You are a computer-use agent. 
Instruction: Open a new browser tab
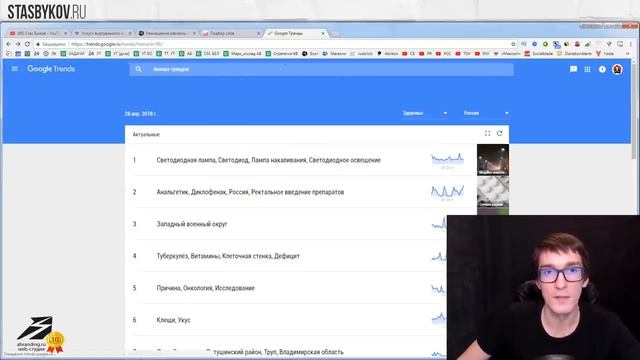click(335, 33)
